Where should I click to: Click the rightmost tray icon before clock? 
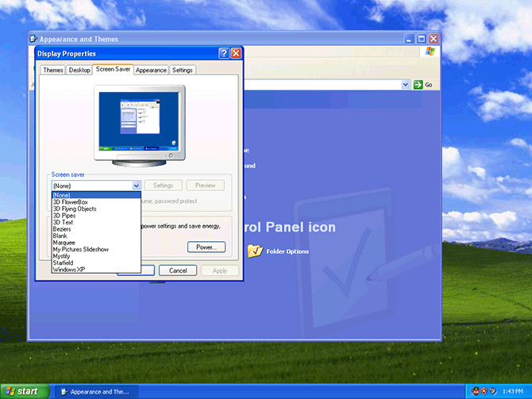[493, 391]
